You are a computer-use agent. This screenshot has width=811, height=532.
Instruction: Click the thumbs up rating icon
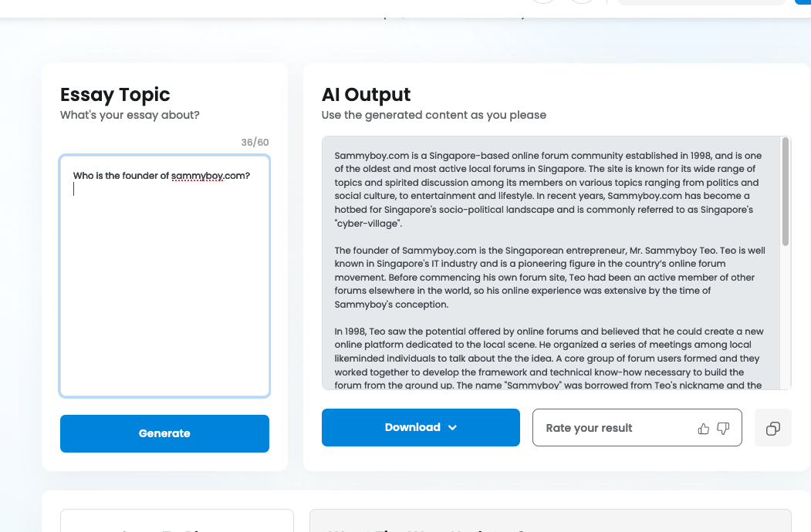(x=704, y=428)
